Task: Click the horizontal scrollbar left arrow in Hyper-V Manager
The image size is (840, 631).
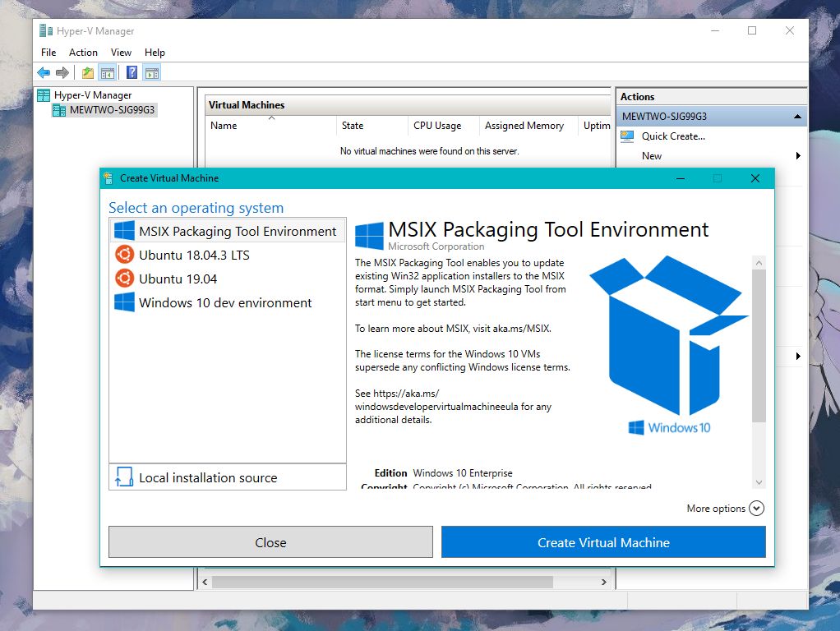Action: pos(205,583)
